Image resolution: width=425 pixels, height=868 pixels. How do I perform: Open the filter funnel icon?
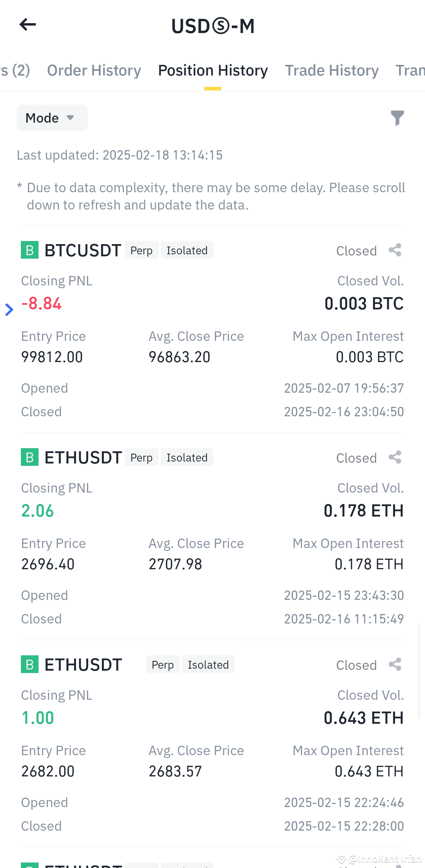tap(397, 118)
